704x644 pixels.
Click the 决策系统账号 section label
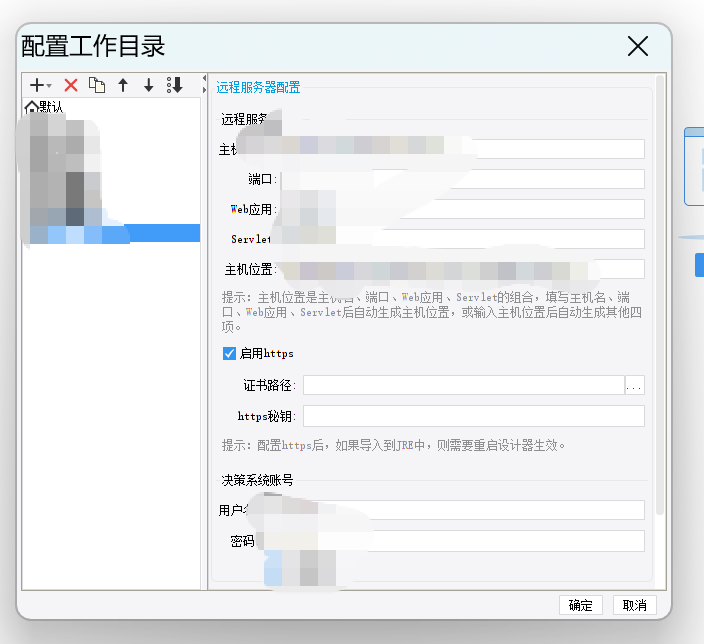click(257, 481)
